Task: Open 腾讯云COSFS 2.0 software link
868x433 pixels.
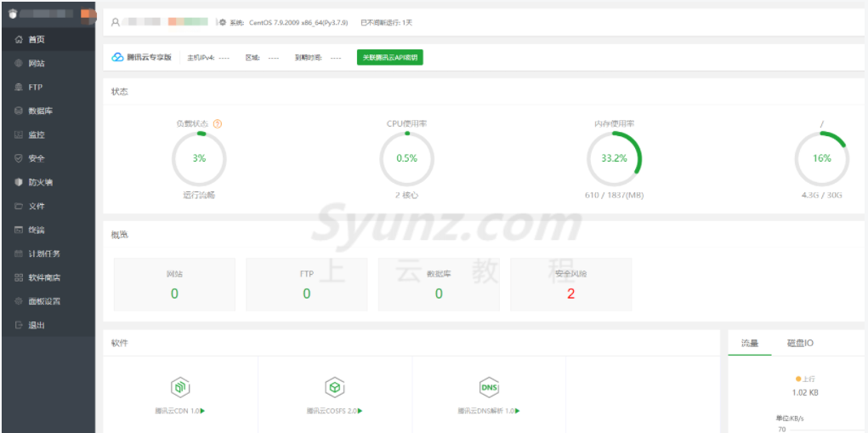Action: 332,411
